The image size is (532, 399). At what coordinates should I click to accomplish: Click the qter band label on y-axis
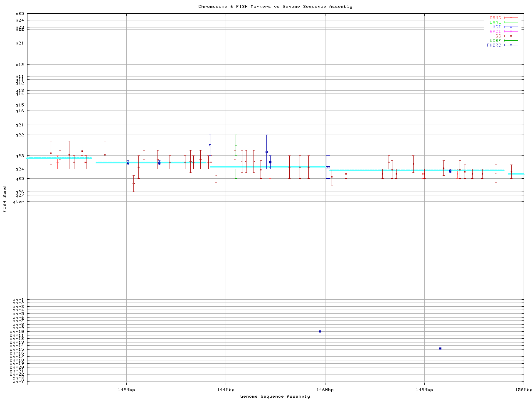coord(18,202)
